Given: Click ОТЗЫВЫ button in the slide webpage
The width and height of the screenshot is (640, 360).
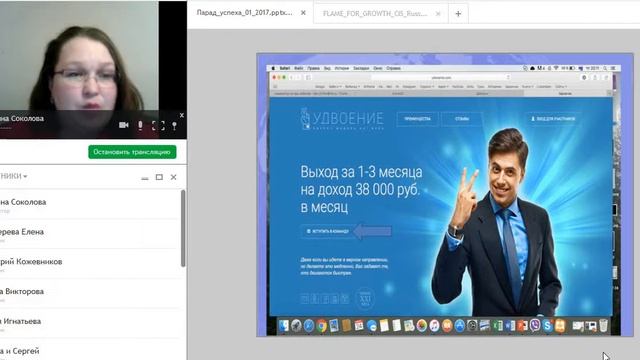Looking at the screenshot, I should (462, 119).
